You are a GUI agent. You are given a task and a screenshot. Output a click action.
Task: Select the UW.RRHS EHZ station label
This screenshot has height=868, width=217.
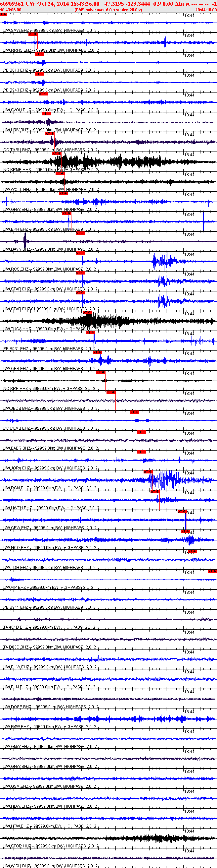tap(51, 50)
